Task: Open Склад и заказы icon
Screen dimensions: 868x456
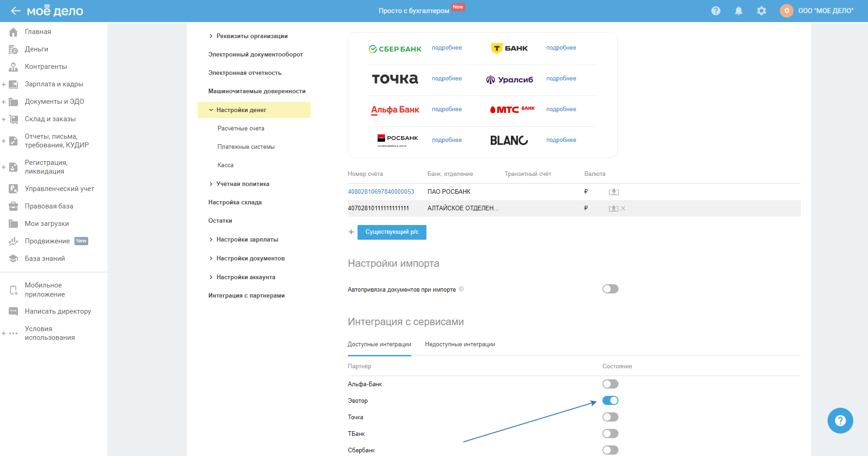Action: (13, 119)
